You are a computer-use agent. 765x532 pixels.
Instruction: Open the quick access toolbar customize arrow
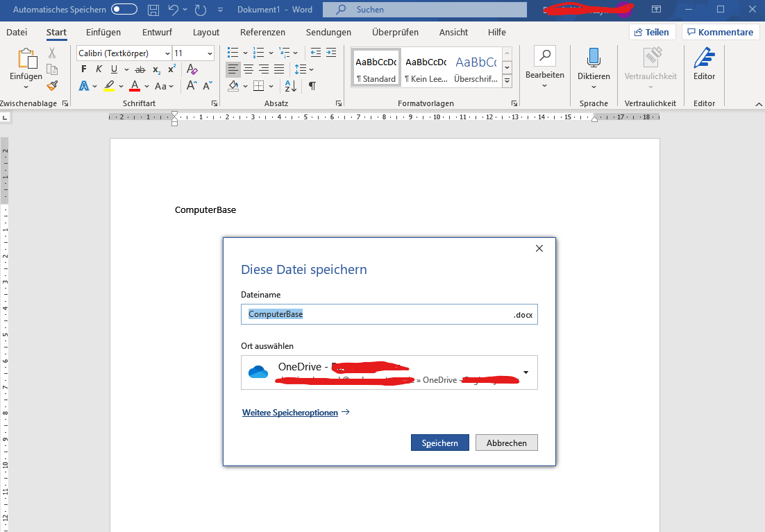pyautogui.click(x=221, y=10)
